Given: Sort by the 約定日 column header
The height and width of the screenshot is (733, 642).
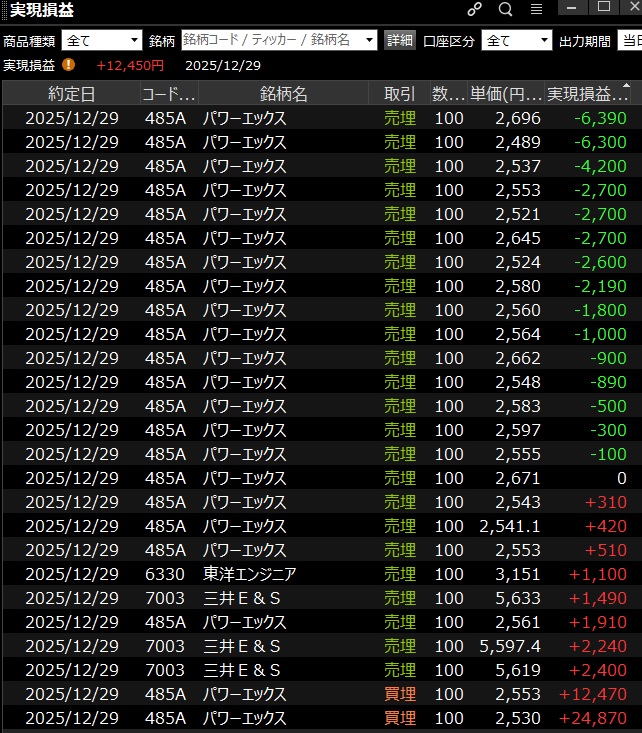Looking at the screenshot, I should click(x=71, y=94).
